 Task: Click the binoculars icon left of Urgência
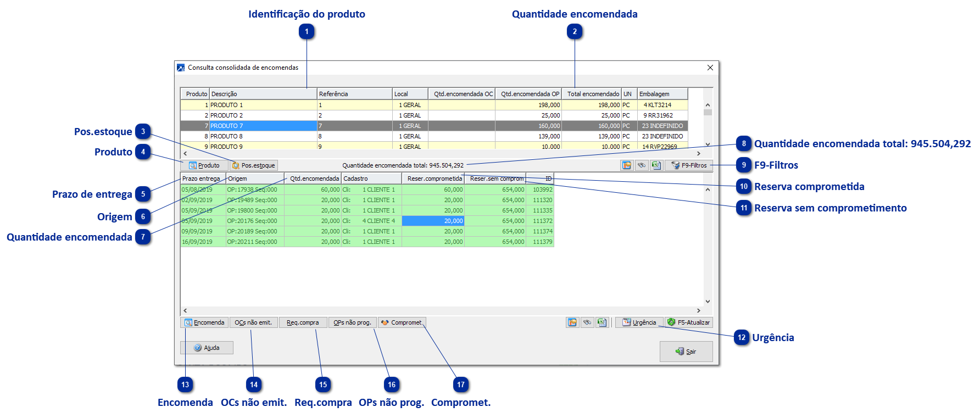(x=587, y=322)
